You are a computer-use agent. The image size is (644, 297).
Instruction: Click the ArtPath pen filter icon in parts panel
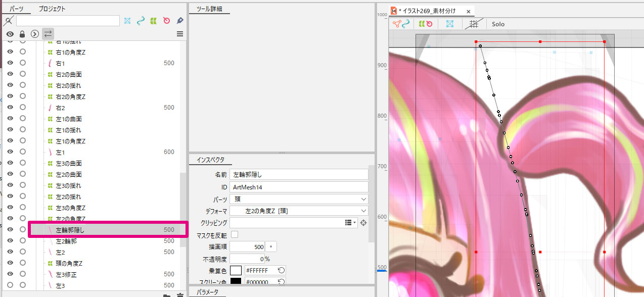179,21
